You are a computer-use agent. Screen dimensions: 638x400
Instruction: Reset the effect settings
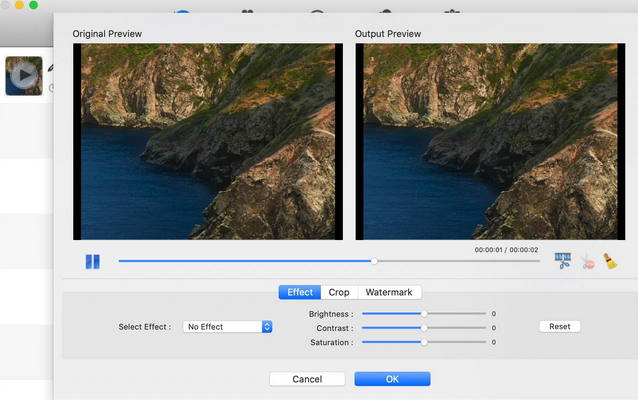[560, 326]
